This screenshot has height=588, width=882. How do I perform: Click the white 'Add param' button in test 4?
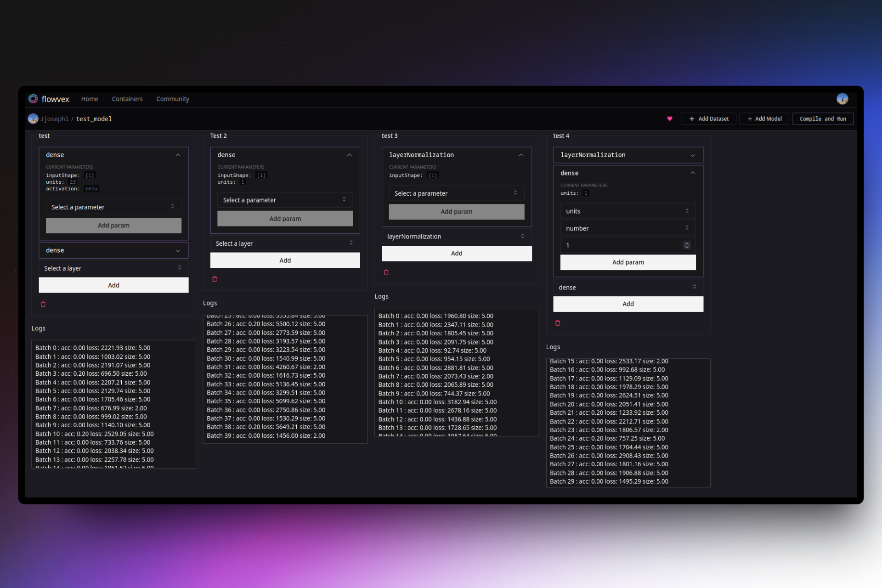[x=628, y=262]
